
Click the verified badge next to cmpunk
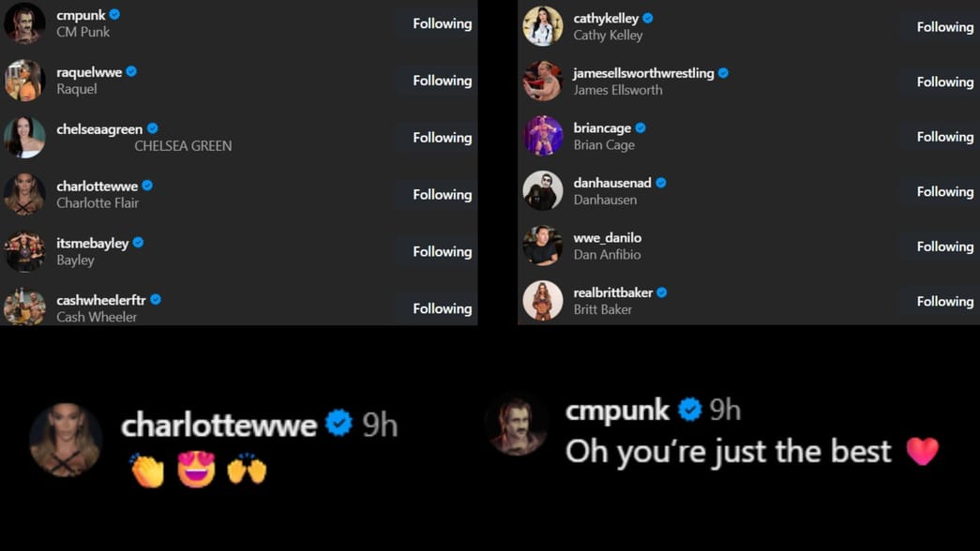point(114,15)
